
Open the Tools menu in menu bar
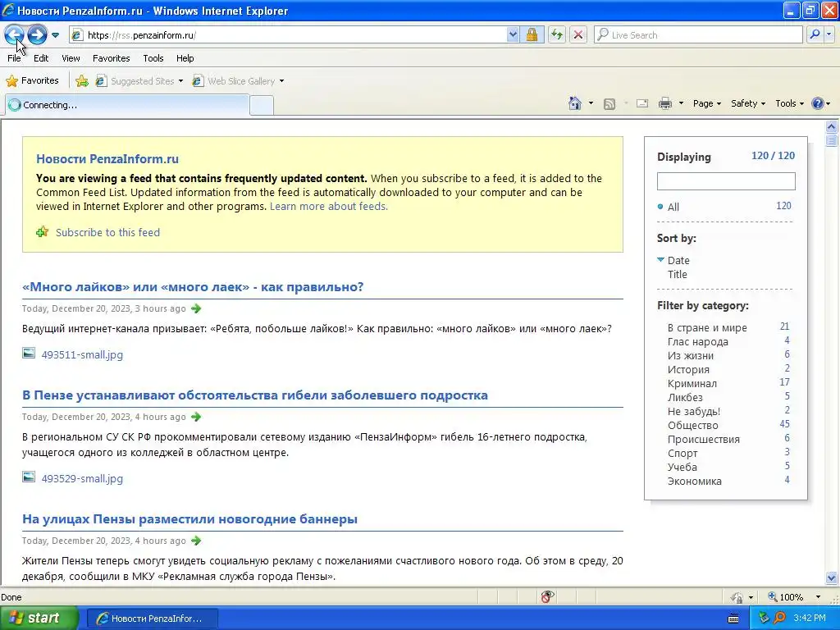(153, 58)
